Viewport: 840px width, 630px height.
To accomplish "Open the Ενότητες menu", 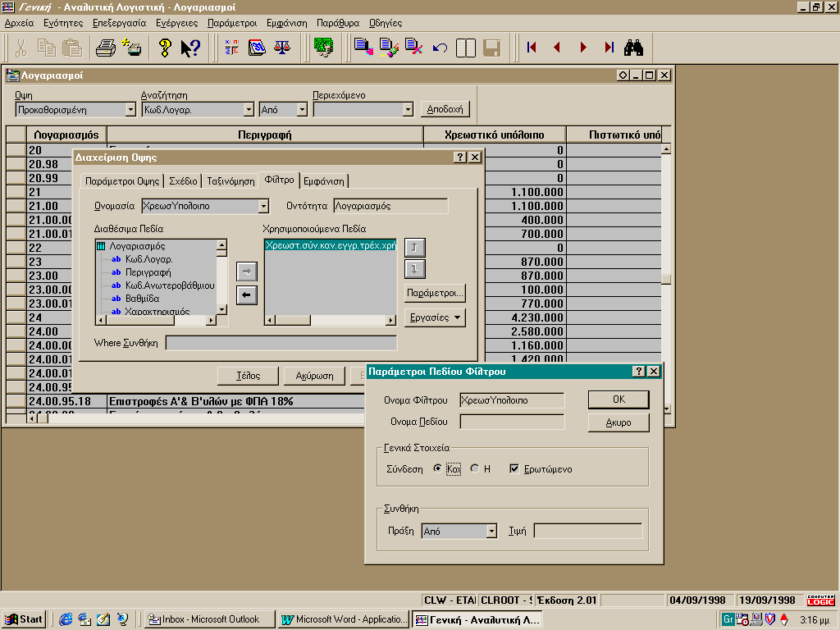I will click(63, 23).
